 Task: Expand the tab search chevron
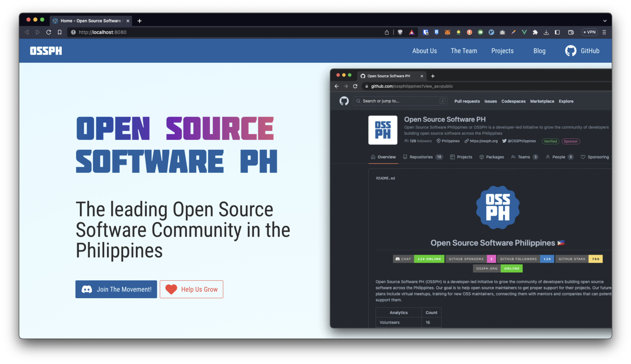coord(605,21)
